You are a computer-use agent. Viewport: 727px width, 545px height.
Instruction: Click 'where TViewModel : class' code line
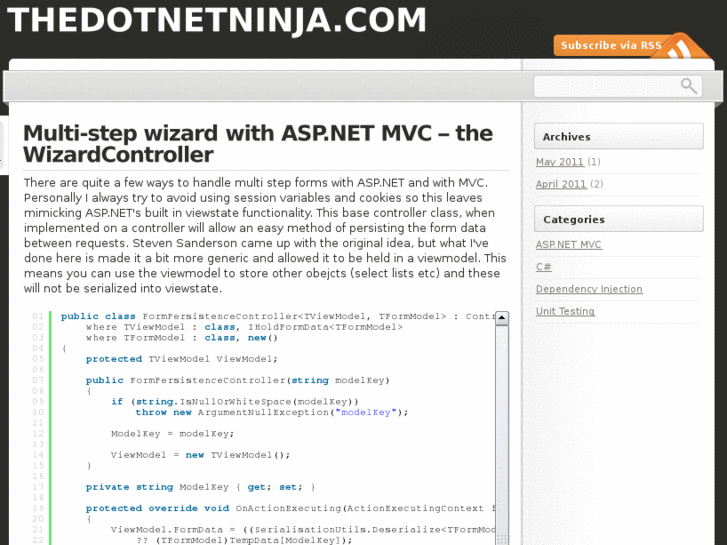click(244, 327)
